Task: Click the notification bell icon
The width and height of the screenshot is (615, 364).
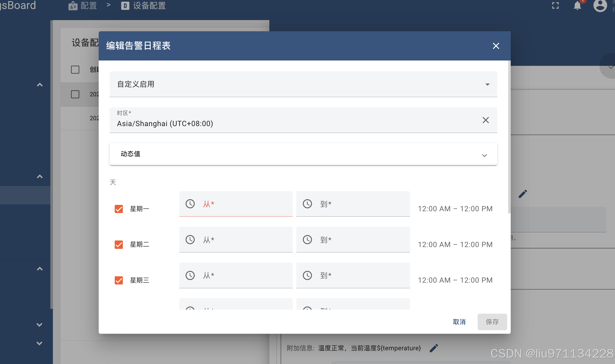Action: [577, 6]
